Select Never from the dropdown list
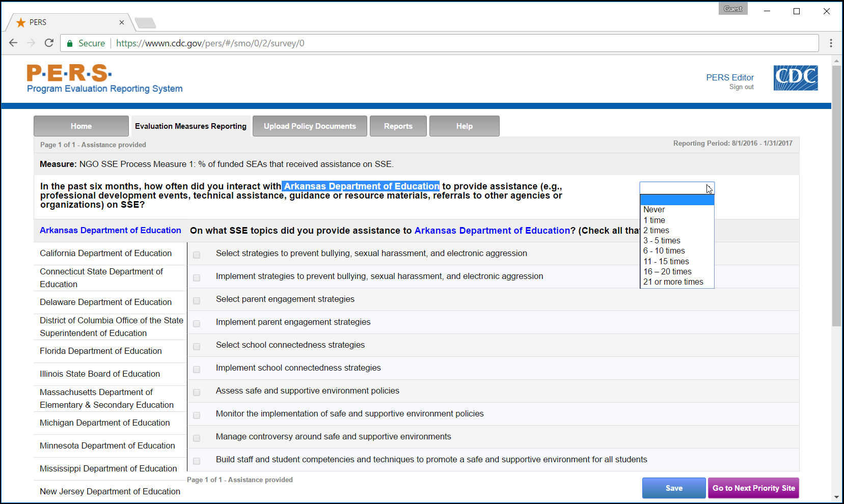The width and height of the screenshot is (844, 504). point(677,210)
